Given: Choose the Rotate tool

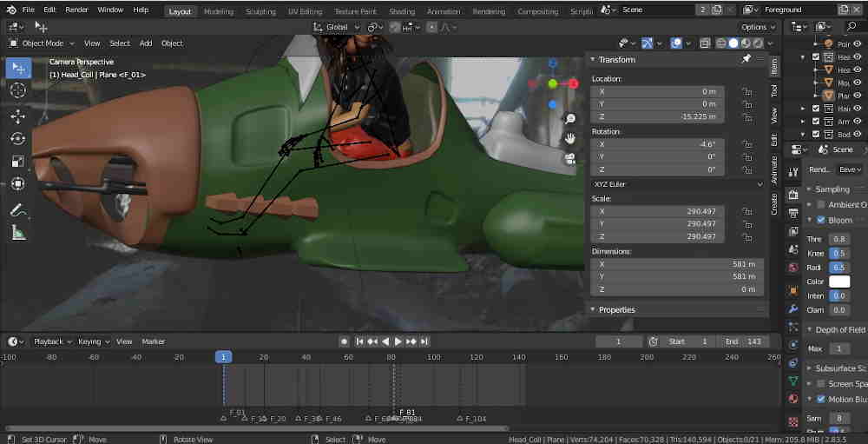Looking at the screenshot, I should (x=18, y=139).
